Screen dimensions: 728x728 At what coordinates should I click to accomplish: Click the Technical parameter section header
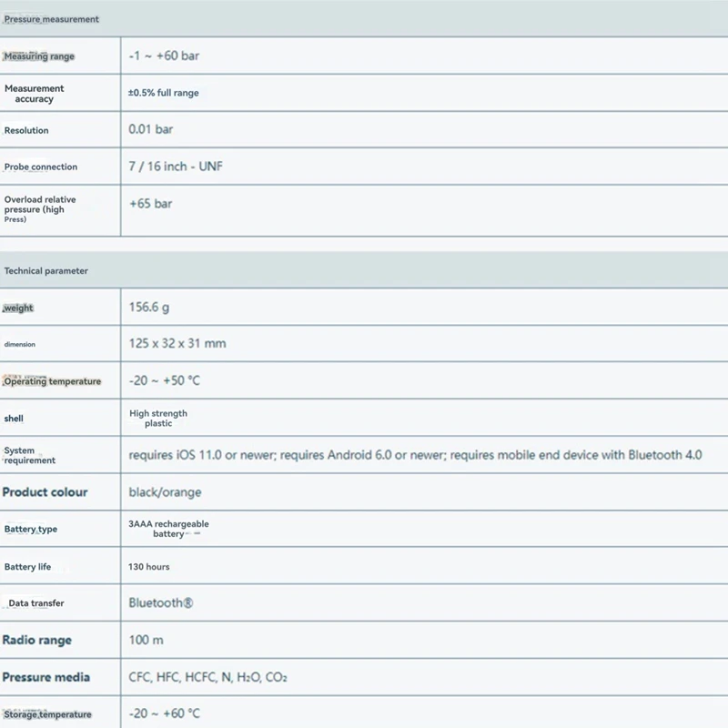(46, 271)
